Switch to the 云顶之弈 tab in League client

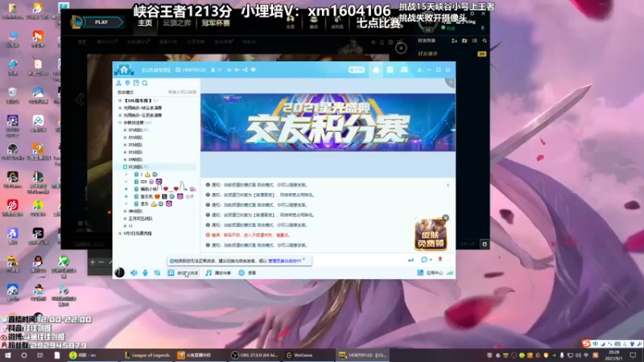tap(176, 23)
